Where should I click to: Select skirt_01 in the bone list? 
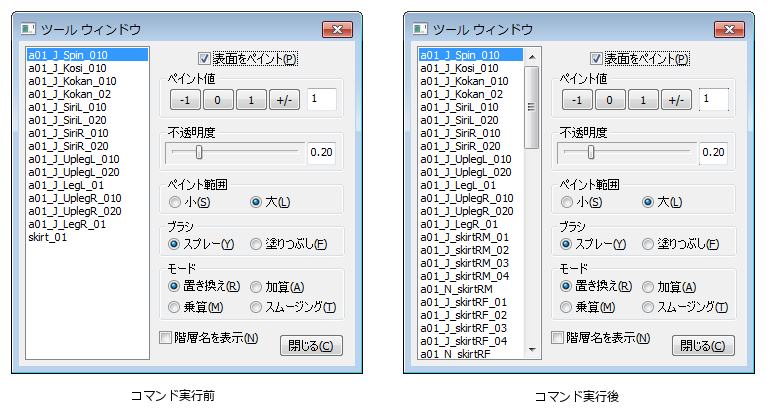pos(48,237)
